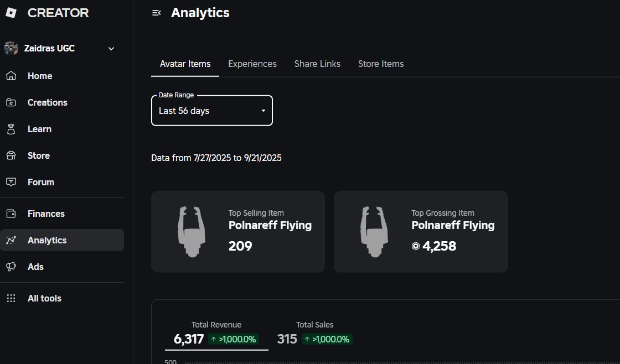620x364 pixels.
Task: Click the Ads megaphone icon
Action: 11,267
